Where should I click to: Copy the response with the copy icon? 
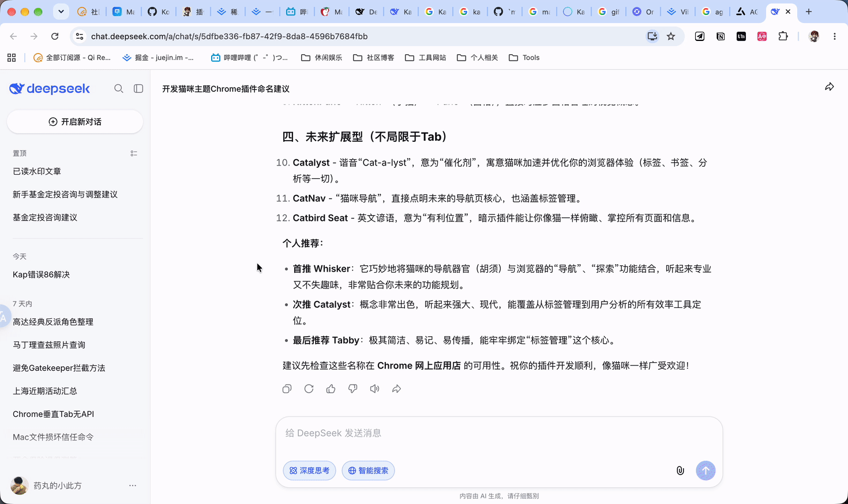[287, 389]
